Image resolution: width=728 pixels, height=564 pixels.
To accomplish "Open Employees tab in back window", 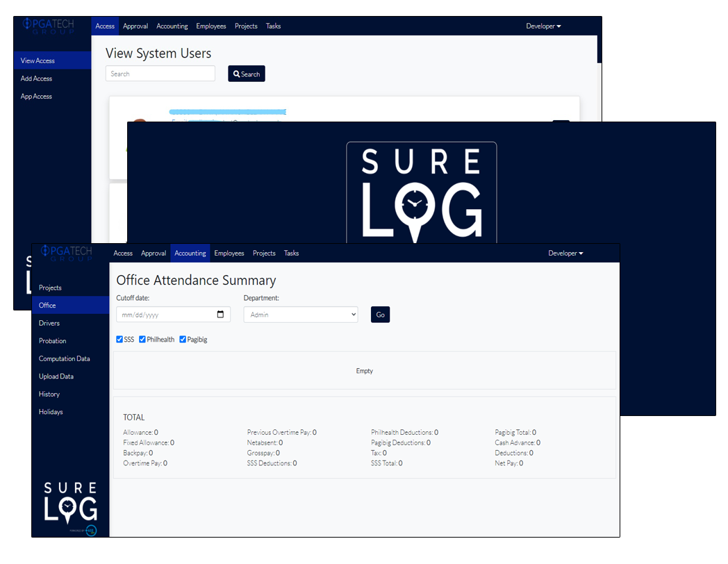I will pyautogui.click(x=211, y=26).
